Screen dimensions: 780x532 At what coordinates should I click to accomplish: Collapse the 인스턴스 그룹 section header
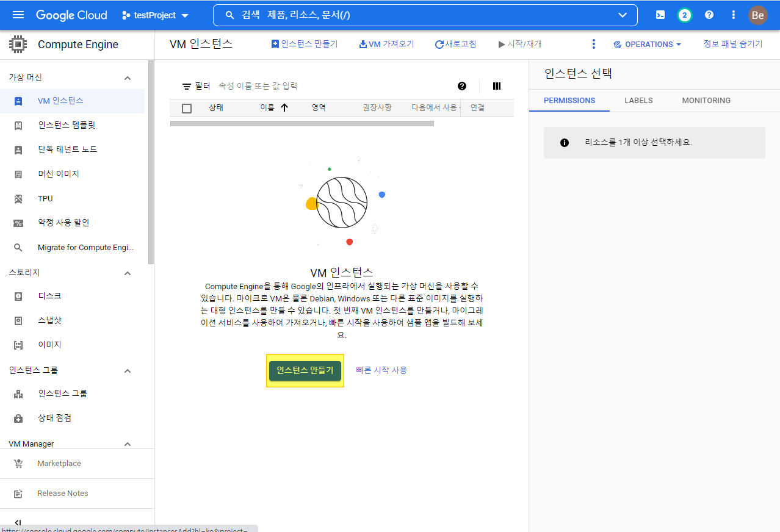[128, 371]
